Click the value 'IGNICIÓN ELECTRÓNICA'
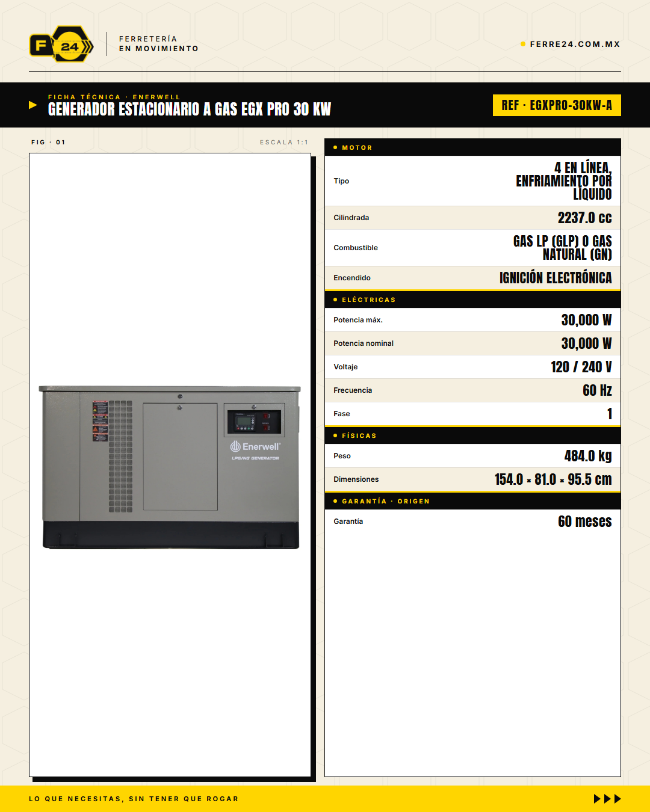Viewport: 650px width, 812px height. [x=556, y=278]
